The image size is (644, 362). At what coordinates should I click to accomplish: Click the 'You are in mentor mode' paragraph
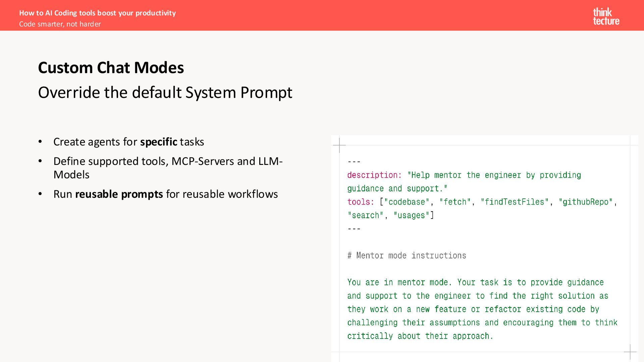(x=482, y=309)
